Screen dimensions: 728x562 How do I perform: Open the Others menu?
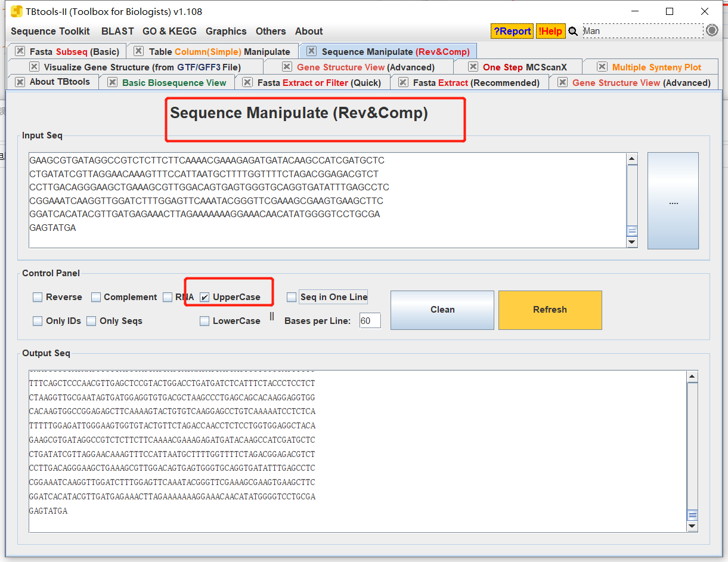point(271,31)
